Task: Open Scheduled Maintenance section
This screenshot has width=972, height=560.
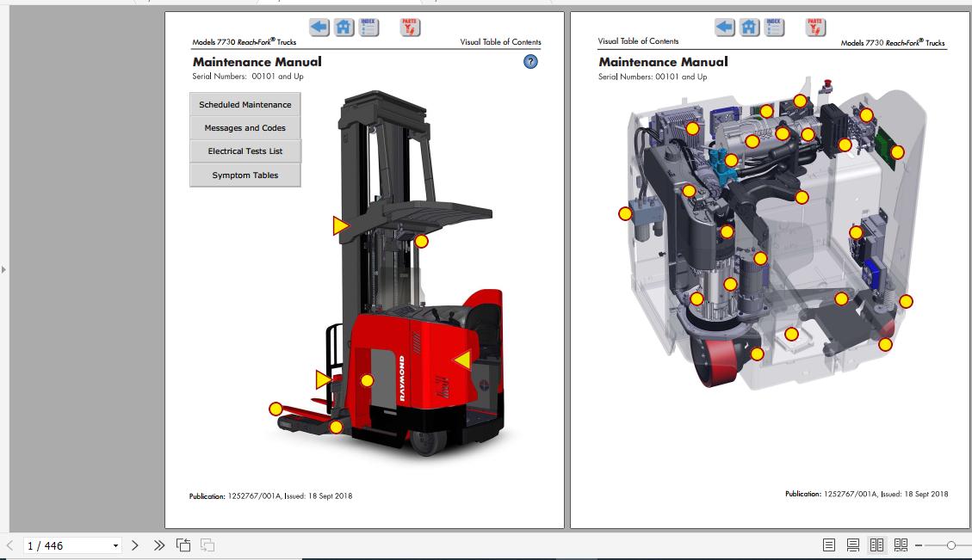Action: coord(245,105)
